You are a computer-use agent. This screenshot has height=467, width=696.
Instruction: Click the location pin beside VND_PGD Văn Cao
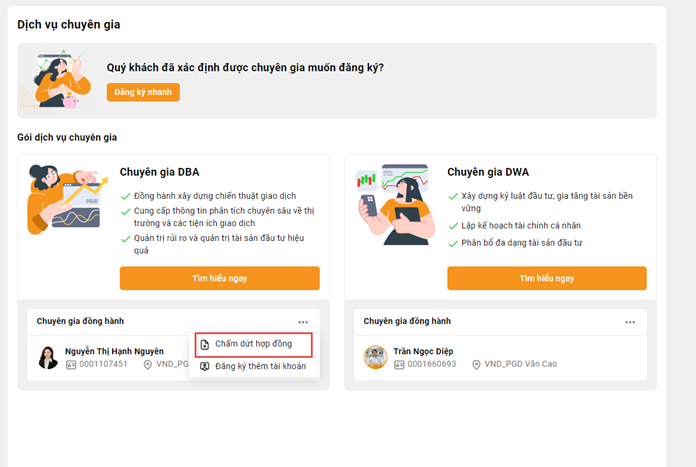pos(476,364)
